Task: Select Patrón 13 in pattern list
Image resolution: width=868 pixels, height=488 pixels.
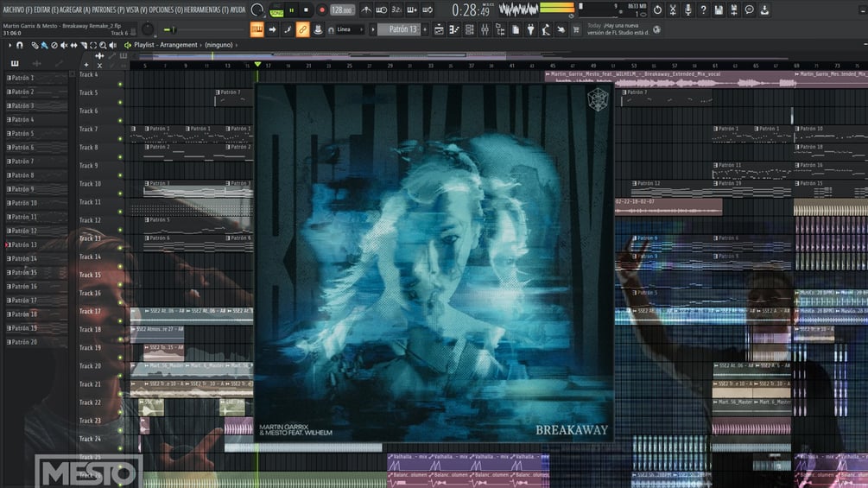Action: tap(36, 244)
